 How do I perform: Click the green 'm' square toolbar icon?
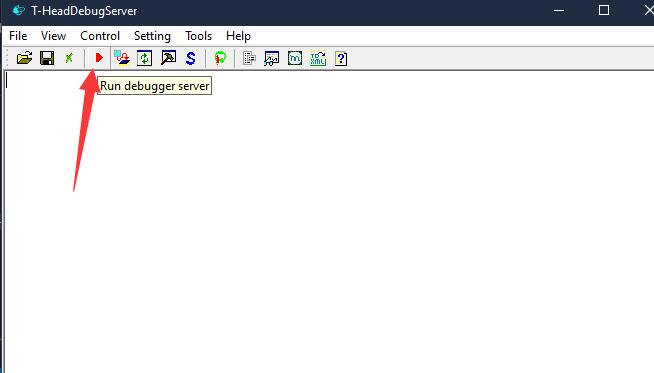(x=295, y=58)
